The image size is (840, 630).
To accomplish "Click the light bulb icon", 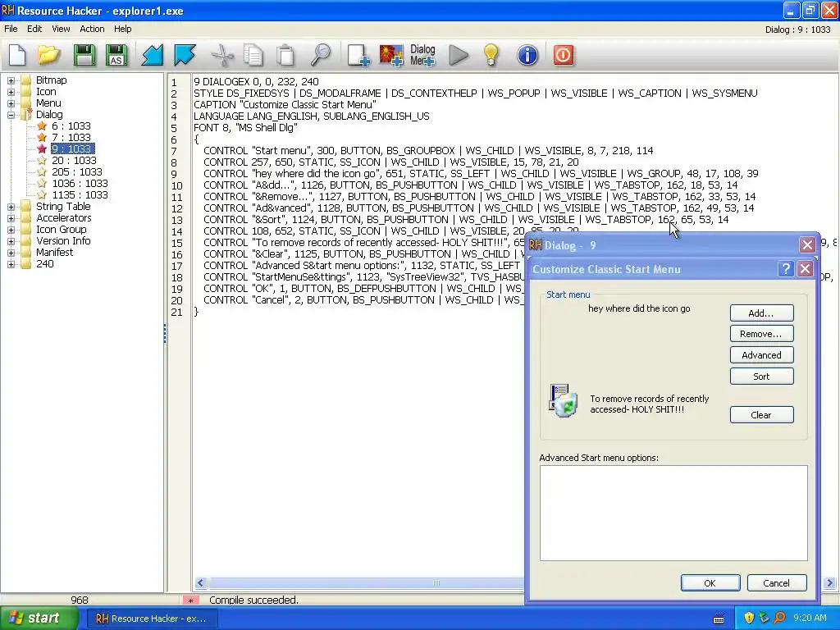I will point(491,55).
